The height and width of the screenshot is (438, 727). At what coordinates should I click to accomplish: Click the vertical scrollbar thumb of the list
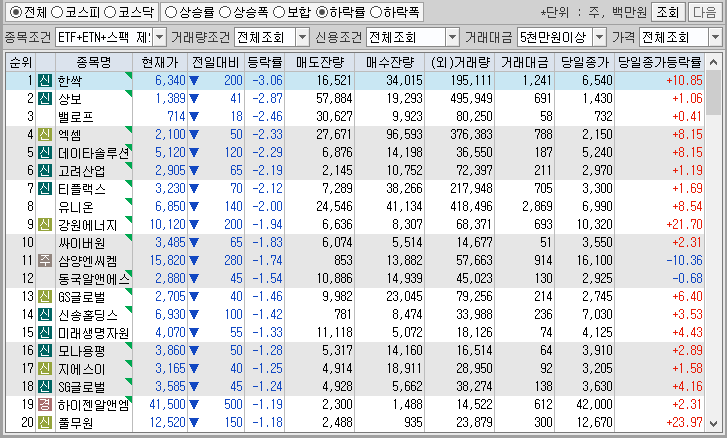coord(714,93)
